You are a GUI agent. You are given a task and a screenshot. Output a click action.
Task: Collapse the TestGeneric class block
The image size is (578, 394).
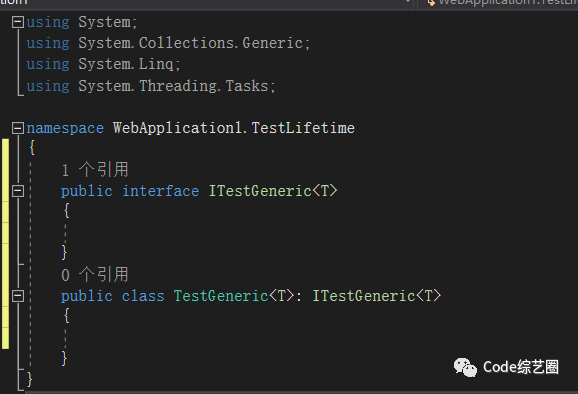tap(18, 296)
